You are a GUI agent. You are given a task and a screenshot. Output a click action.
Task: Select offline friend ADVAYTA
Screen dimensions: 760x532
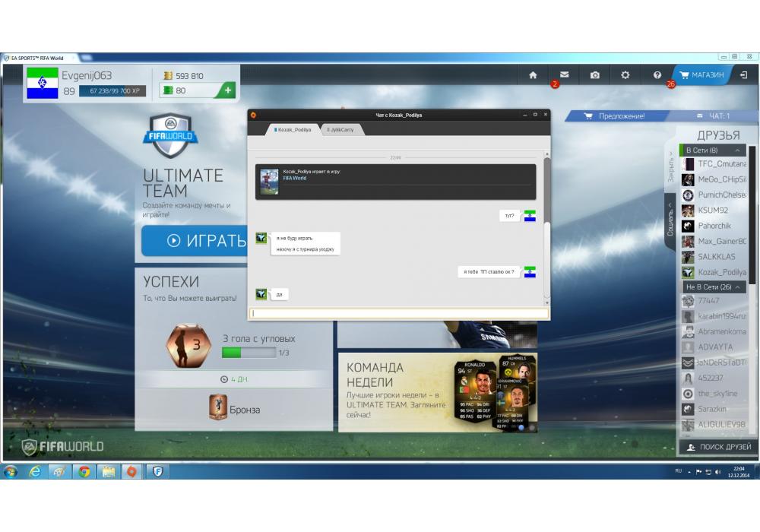click(x=714, y=347)
